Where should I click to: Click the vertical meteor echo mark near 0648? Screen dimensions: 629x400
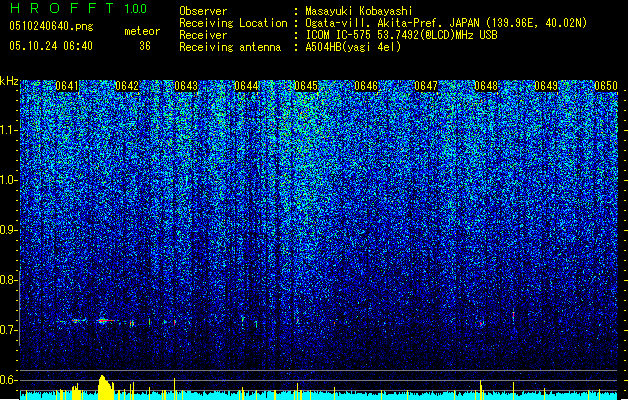pyautogui.click(x=513, y=315)
